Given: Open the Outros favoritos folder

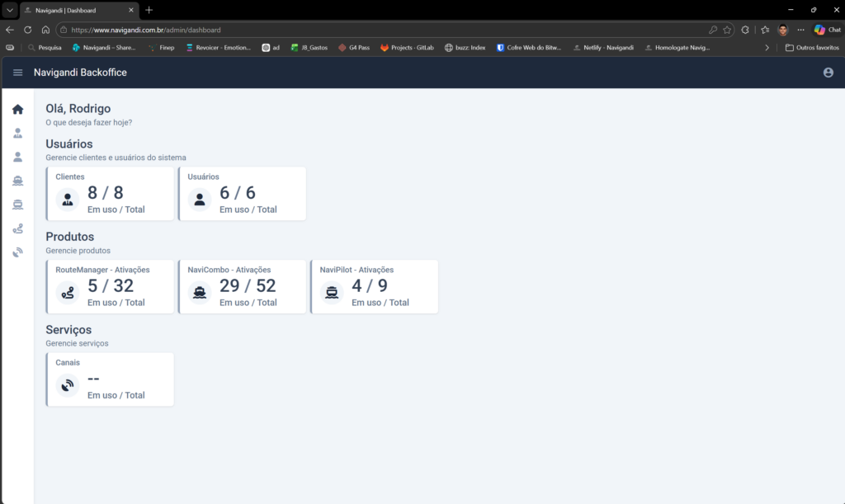Looking at the screenshot, I should 812,48.
